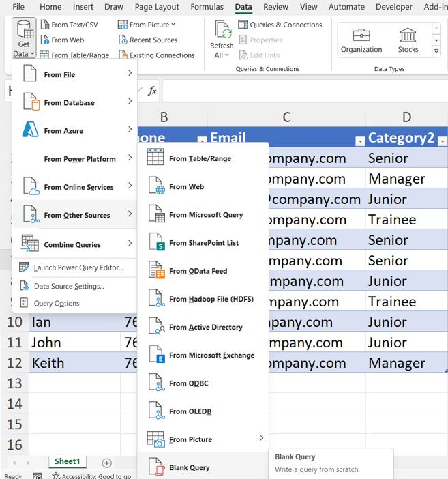
Task: Click the ribbon From Web command
Action: pos(62,40)
